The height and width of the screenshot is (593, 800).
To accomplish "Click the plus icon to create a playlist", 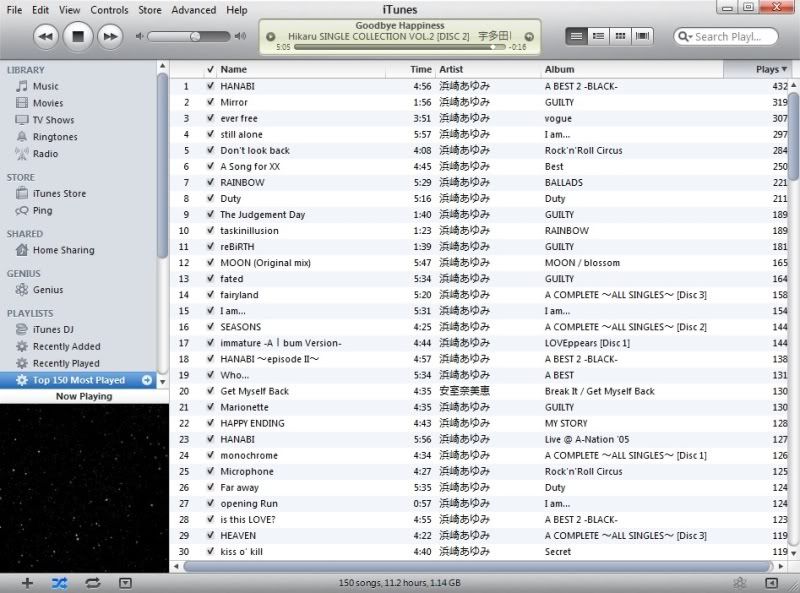I will (x=27, y=582).
